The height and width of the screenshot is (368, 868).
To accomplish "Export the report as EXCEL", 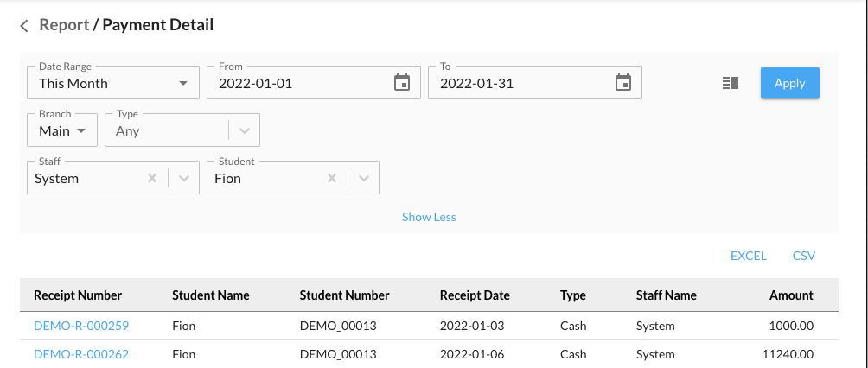I will coord(748,256).
